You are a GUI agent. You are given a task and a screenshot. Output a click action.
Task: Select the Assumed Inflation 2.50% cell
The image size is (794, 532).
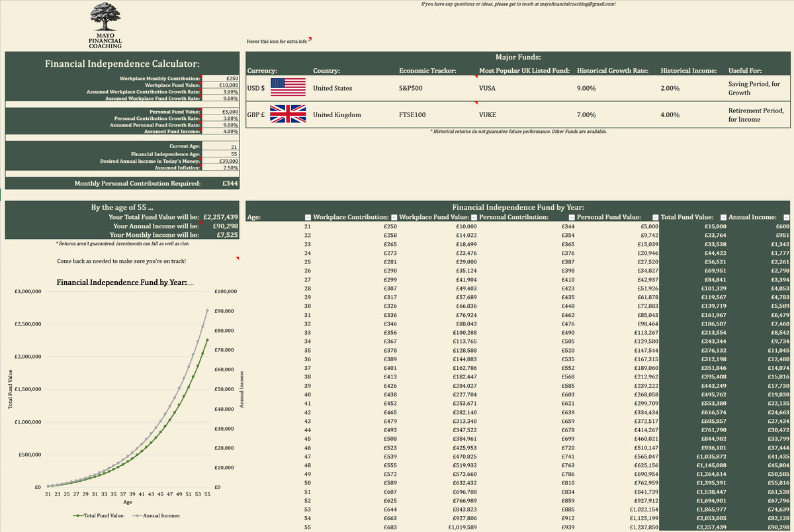tap(220, 167)
